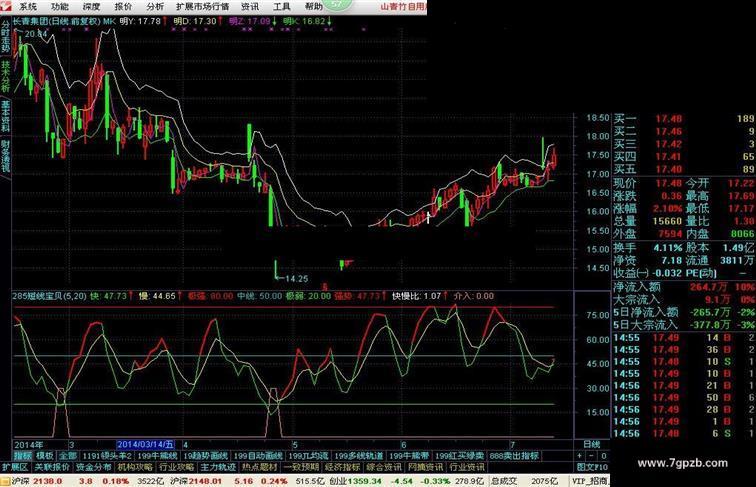The height and width of the screenshot is (487, 756).
Task: Click the 换手 4.11% value
Action: coord(668,248)
